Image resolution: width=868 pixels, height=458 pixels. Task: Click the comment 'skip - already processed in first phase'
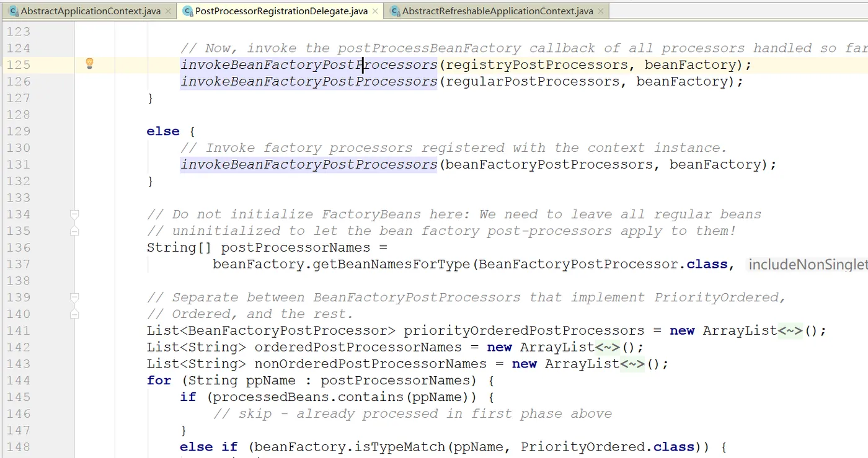412,413
